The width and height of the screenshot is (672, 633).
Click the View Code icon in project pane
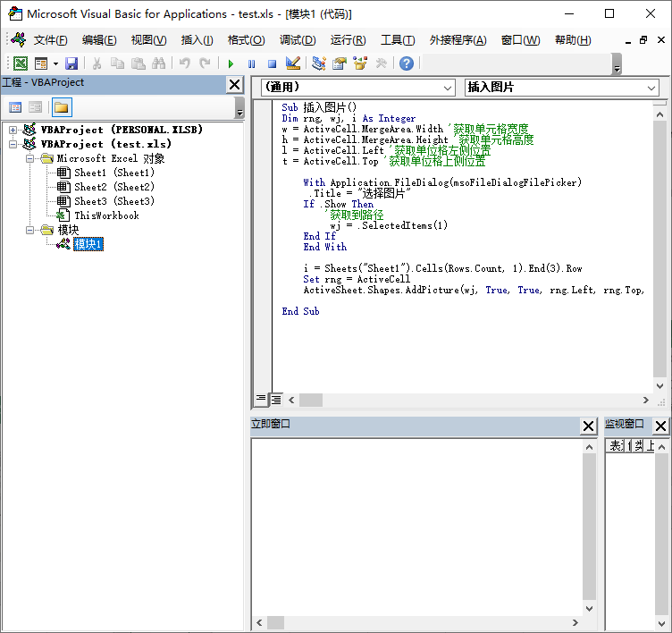pos(15,107)
